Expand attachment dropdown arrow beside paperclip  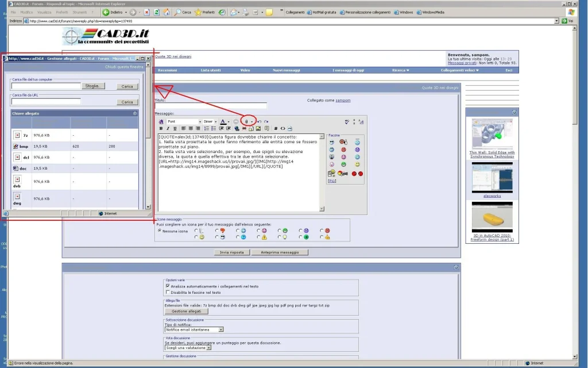252,122
